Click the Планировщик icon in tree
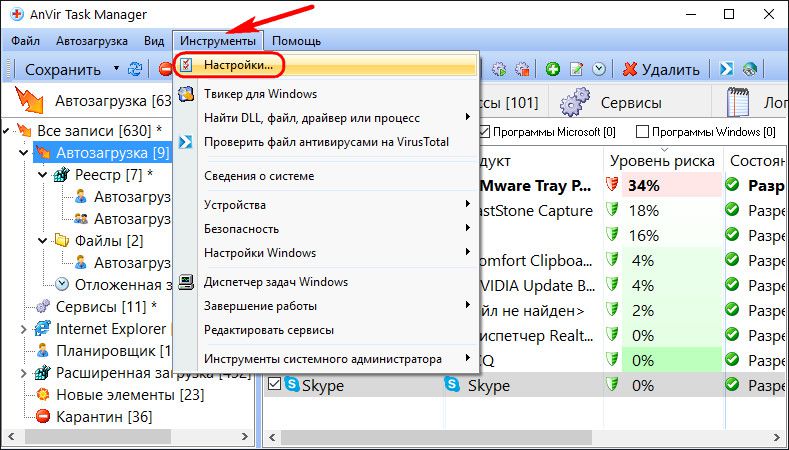789x450 pixels. click(43, 351)
